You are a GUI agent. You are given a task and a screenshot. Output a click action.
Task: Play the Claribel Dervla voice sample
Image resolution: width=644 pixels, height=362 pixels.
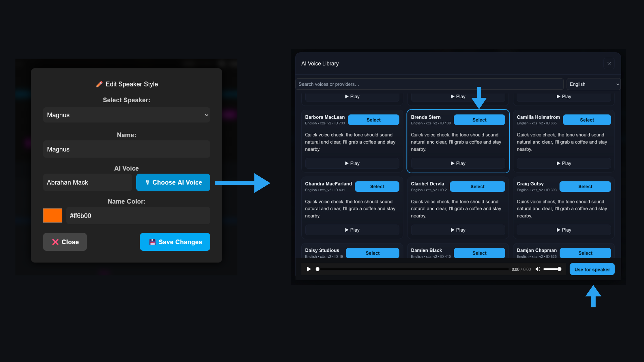tap(458, 230)
